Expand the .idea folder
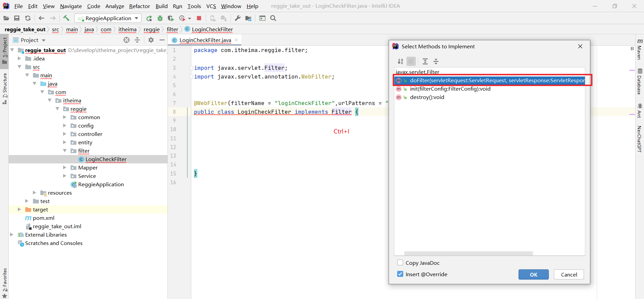Viewport: 644px width, 299px height. (x=19, y=58)
